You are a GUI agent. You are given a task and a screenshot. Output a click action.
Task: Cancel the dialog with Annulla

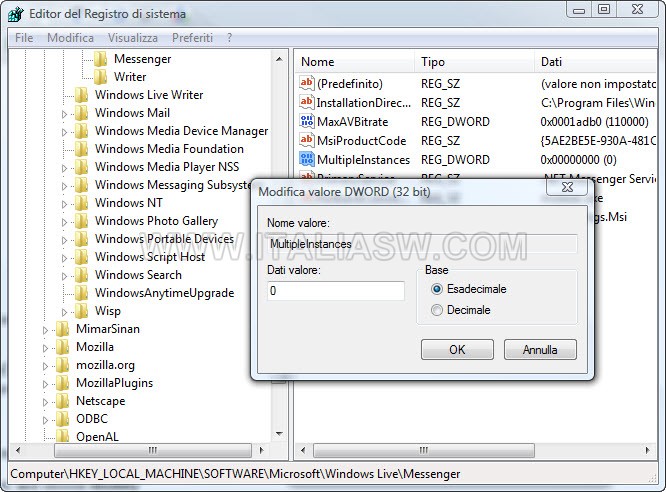click(540, 350)
